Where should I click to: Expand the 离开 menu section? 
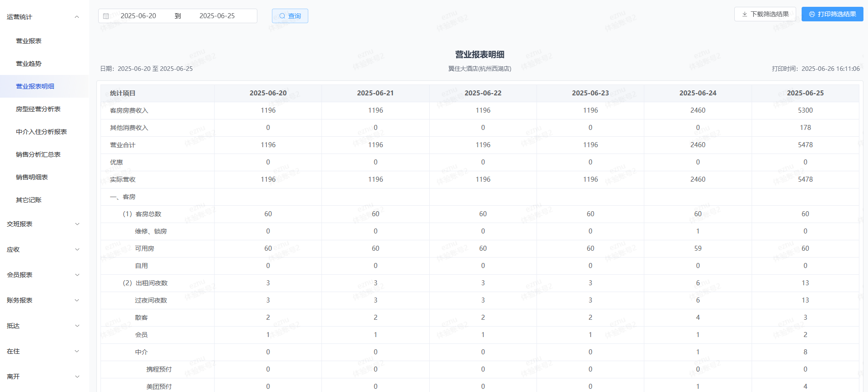click(x=44, y=377)
